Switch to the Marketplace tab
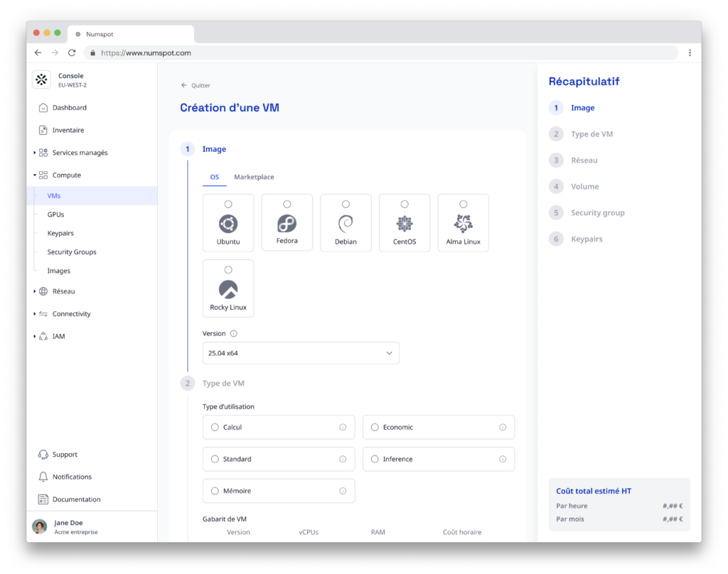The height and width of the screenshot is (574, 728). pos(254,177)
